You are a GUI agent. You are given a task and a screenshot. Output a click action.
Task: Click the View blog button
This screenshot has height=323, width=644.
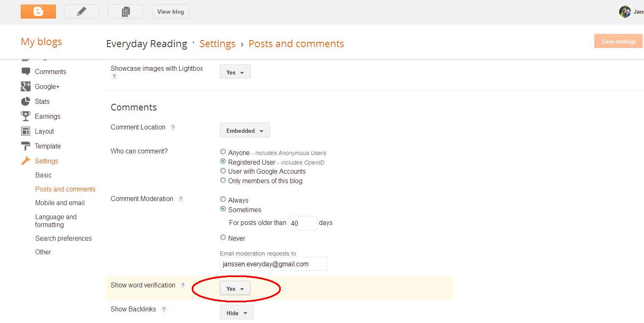click(170, 12)
